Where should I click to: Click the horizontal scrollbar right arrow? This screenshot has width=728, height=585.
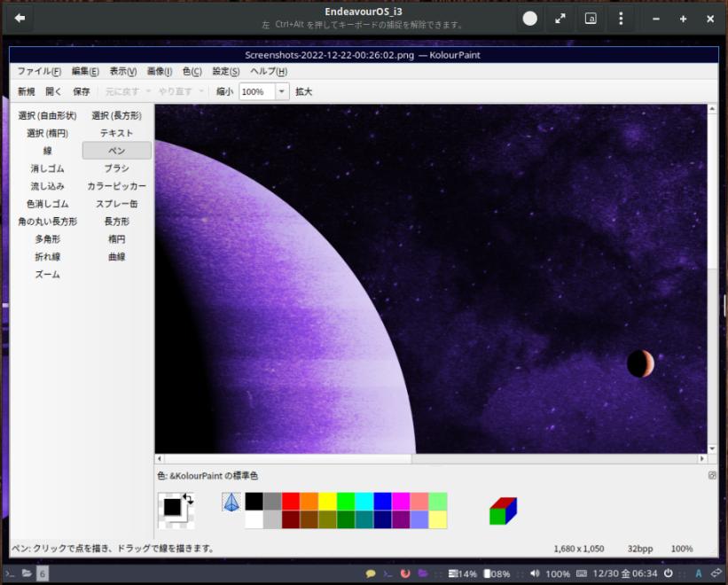[x=702, y=458]
